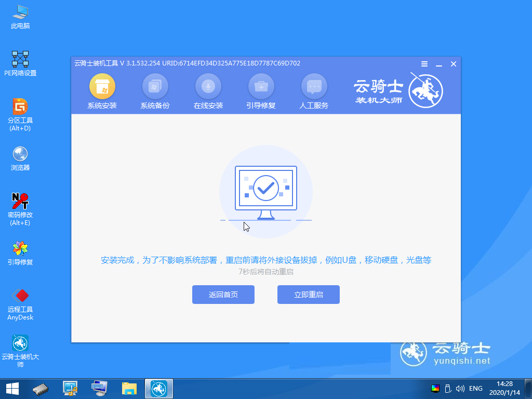Screen dimensions: 532x399
Task: Open the 在线安装 download icon
Action: coord(208,87)
